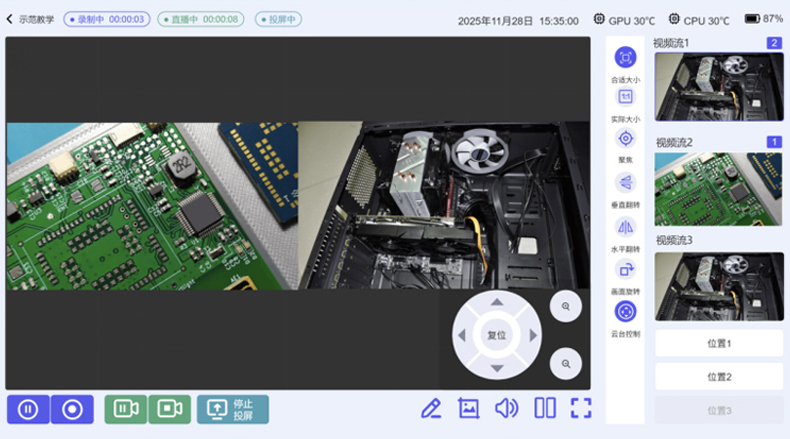The width and height of the screenshot is (790, 439).
Task: Trigger the 聚焦 focus icon
Action: (x=625, y=139)
